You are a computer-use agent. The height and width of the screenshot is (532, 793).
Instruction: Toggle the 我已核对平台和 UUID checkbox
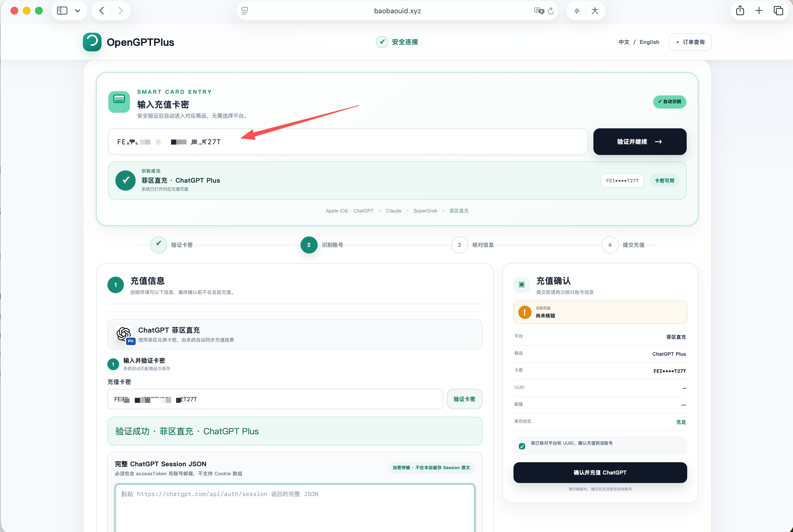pyautogui.click(x=522, y=446)
